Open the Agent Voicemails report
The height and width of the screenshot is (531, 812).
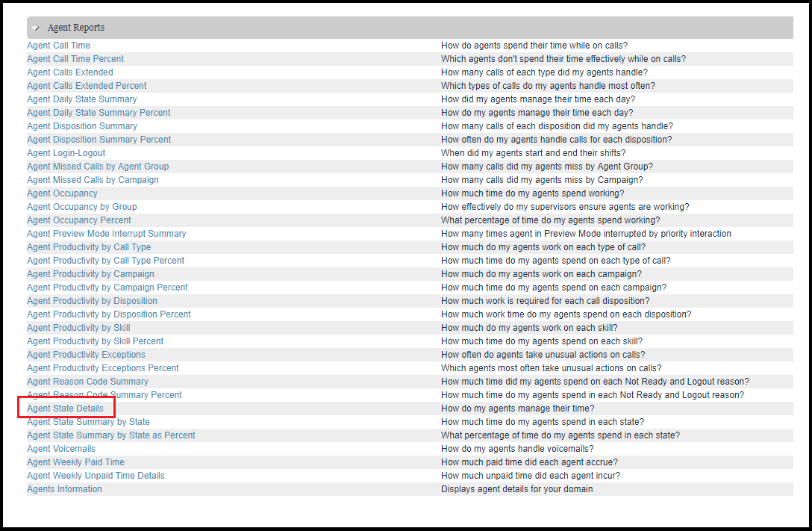tap(61, 449)
